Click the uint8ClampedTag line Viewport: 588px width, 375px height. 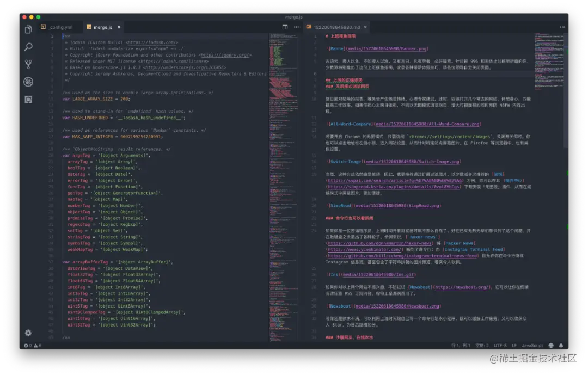coord(126,312)
